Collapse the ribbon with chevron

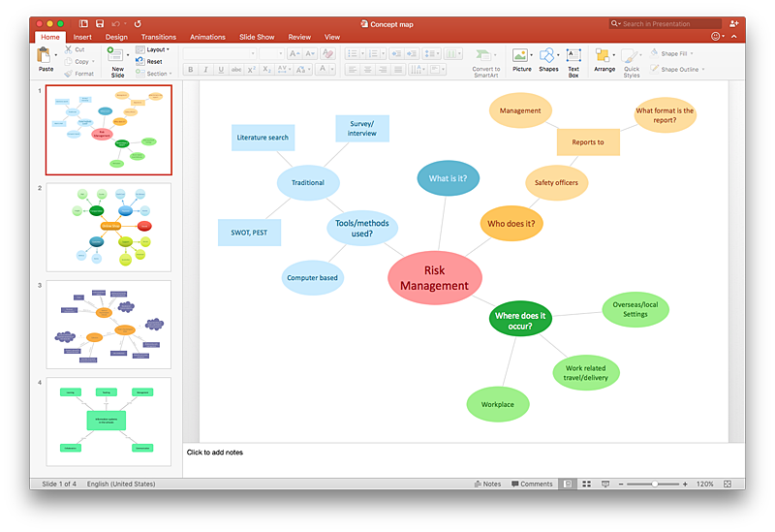click(x=734, y=37)
